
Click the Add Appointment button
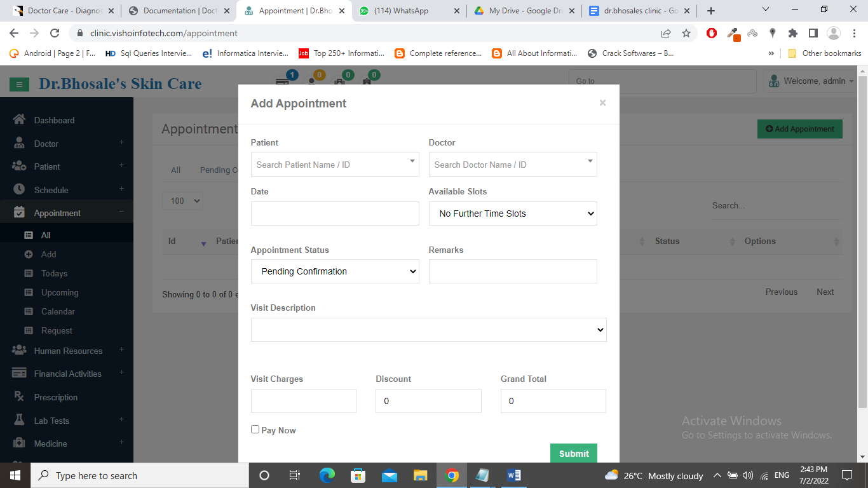click(x=799, y=129)
